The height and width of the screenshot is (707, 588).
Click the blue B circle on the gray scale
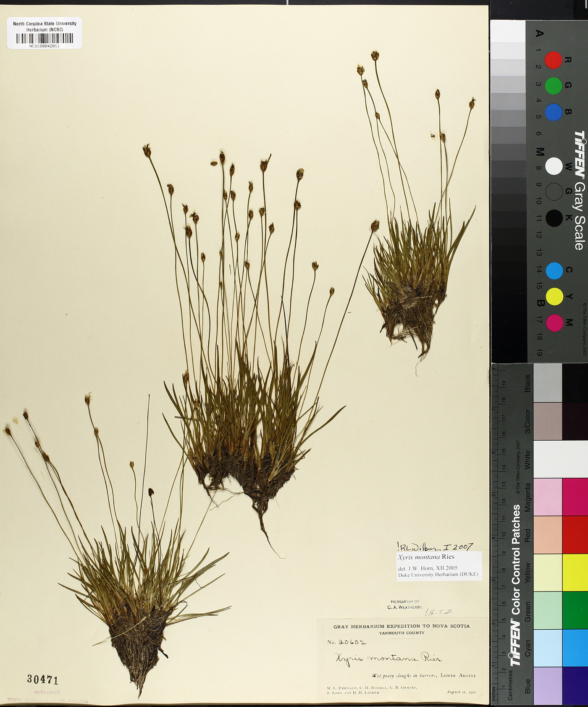click(x=553, y=112)
